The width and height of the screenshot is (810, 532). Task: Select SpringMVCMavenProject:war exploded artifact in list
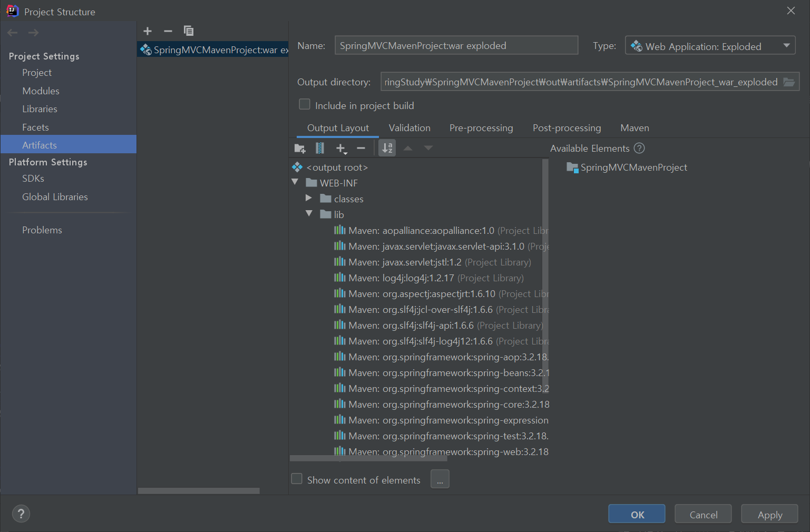[213, 50]
